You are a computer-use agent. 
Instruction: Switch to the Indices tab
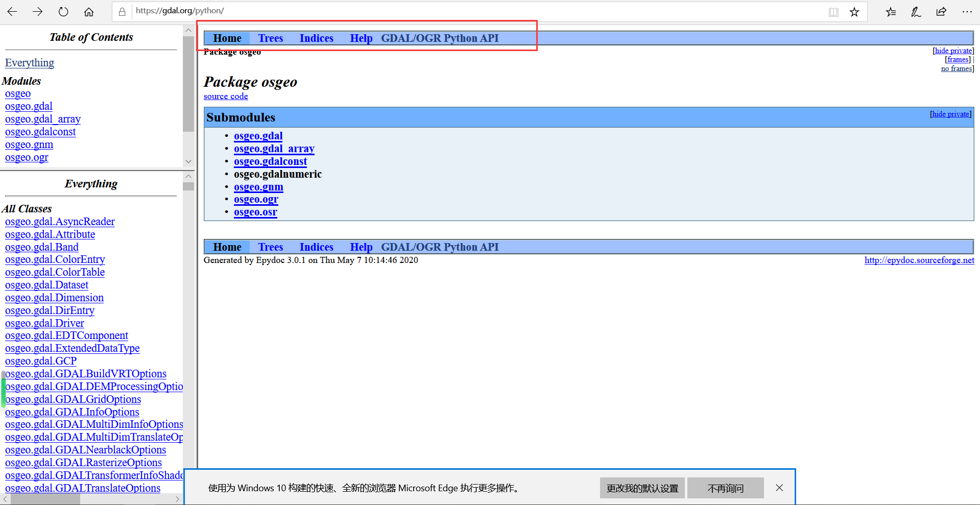316,38
